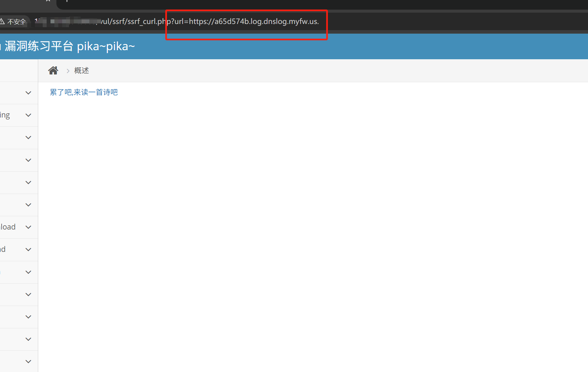Click the 漏洞练习平台 pika~pika~ header title

point(70,46)
